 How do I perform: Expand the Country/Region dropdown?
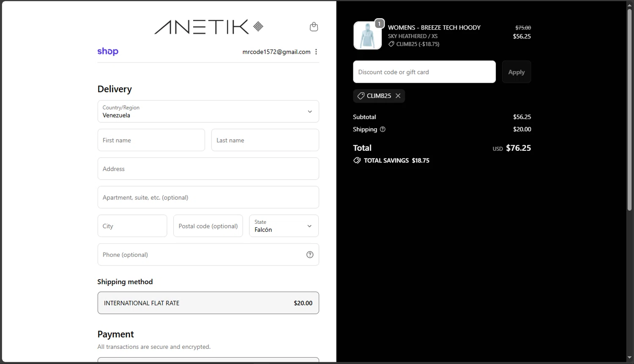(208, 111)
